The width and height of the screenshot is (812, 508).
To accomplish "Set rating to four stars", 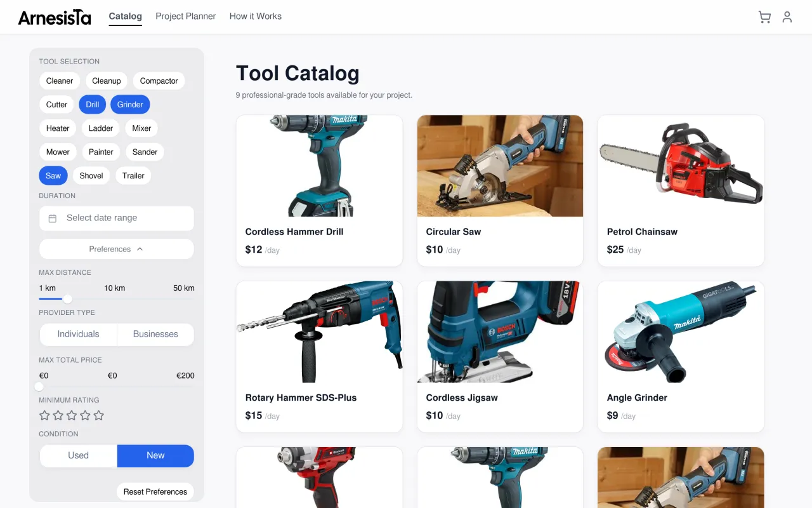I will pos(85,415).
